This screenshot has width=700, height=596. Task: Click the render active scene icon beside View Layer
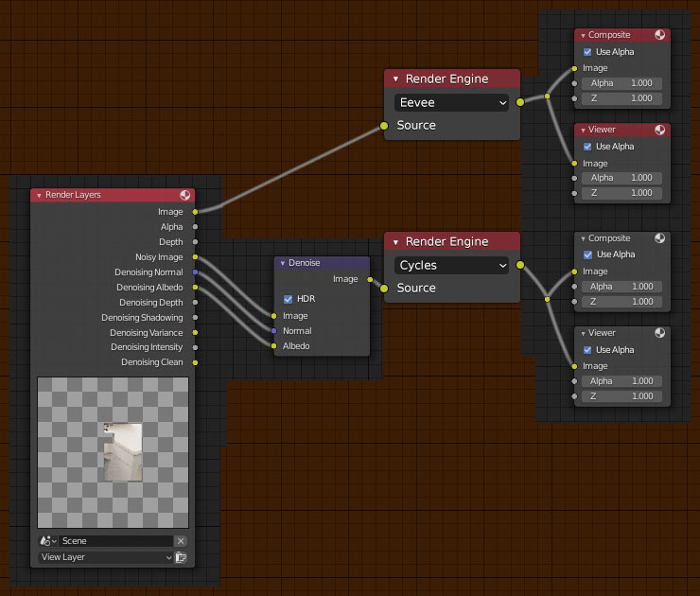[x=181, y=557]
